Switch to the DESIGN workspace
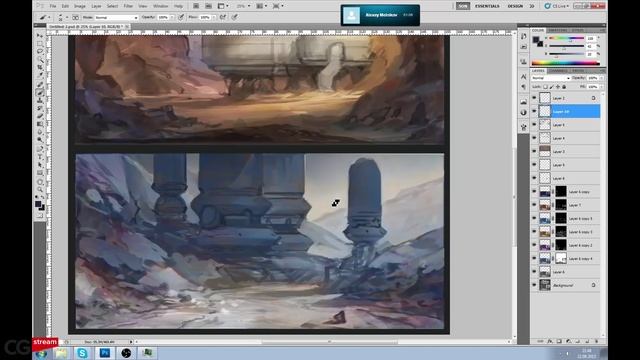Viewport: 640px width, 360px height. point(515,6)
